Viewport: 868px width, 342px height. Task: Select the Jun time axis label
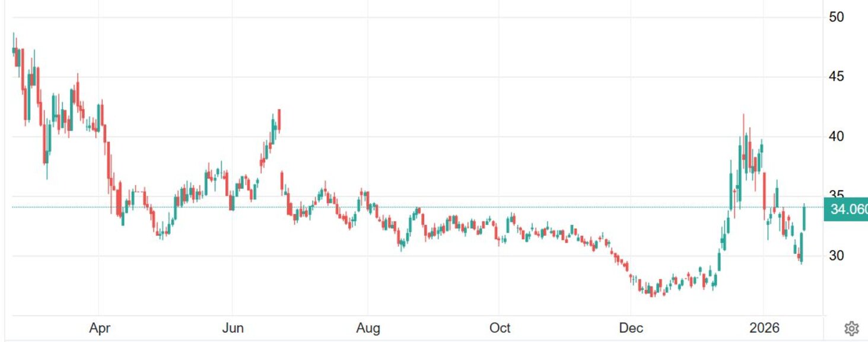(x=233, y=328)
